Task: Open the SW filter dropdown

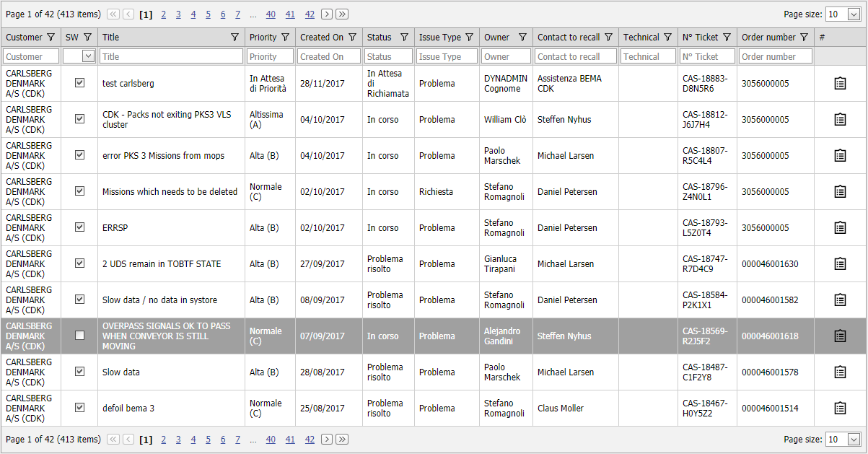Action: click(x=88, y=56)
